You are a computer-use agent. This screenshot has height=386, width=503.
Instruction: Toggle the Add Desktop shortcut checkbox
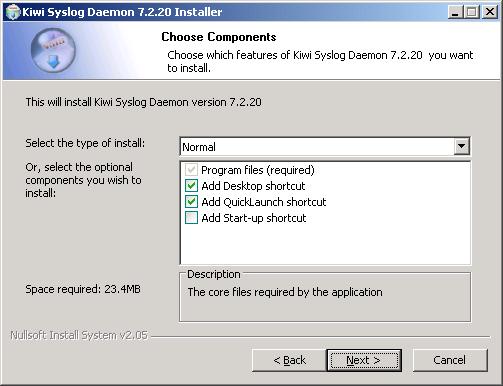pos(191,186)
